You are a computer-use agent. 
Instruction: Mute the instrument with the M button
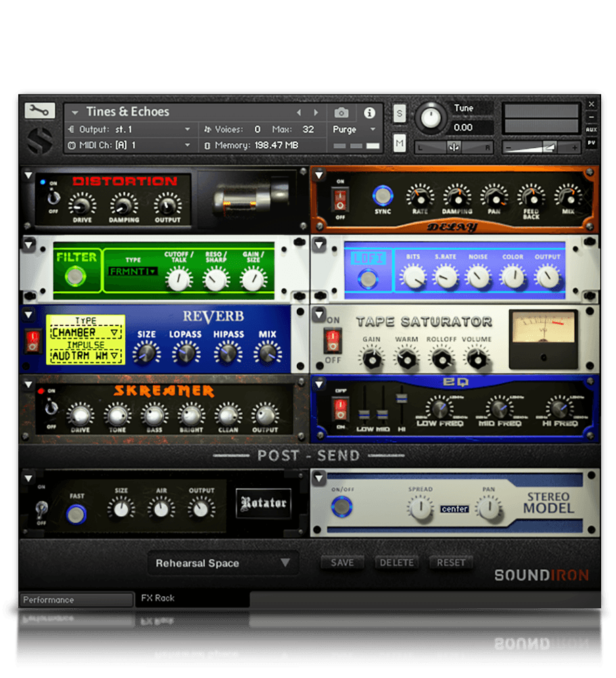point(400,143)
